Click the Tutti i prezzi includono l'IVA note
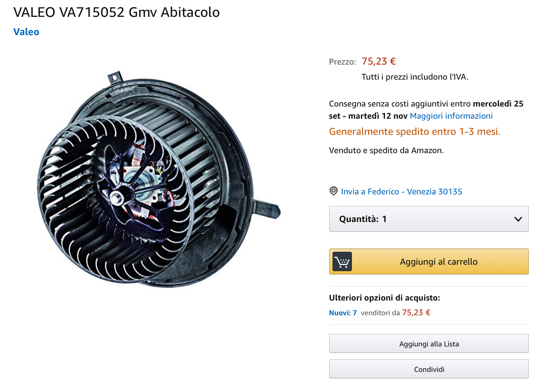This screenshot has width=551, height=392. pyautogui.click(x=415, y=77)
